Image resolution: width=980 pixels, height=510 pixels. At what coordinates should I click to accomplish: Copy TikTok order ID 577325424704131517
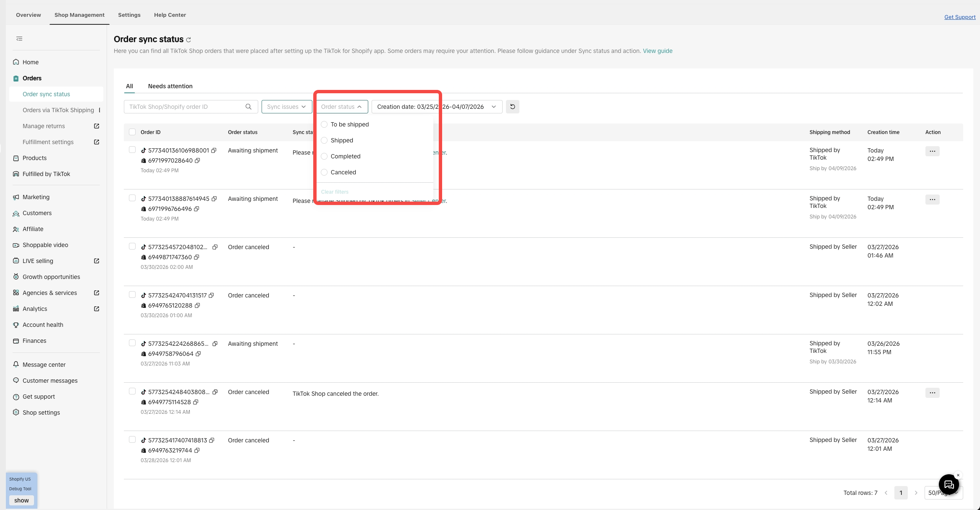click(211, 295)
